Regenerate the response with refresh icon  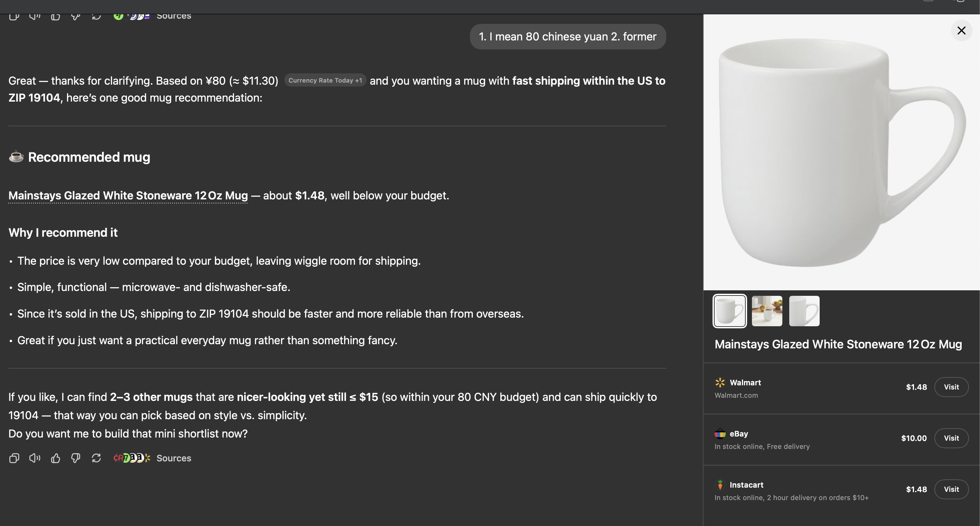tap(96, 458)
